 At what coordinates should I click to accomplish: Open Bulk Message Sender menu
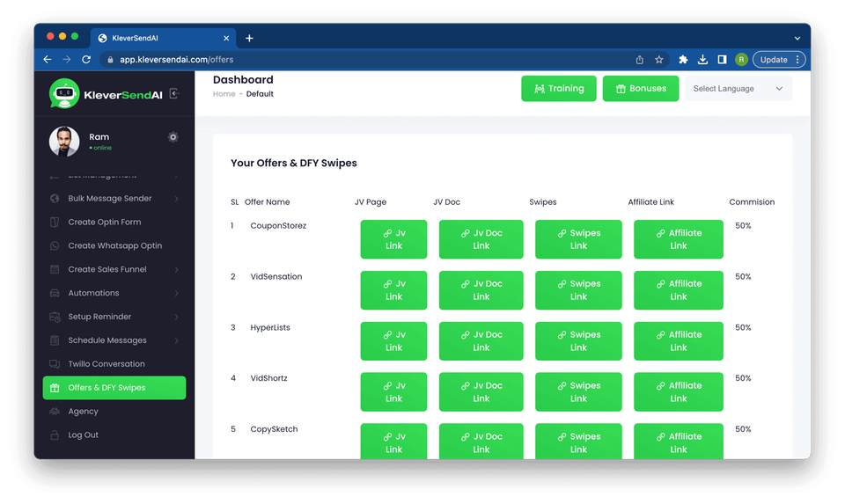pyautogui.click(x=114, y=199)
